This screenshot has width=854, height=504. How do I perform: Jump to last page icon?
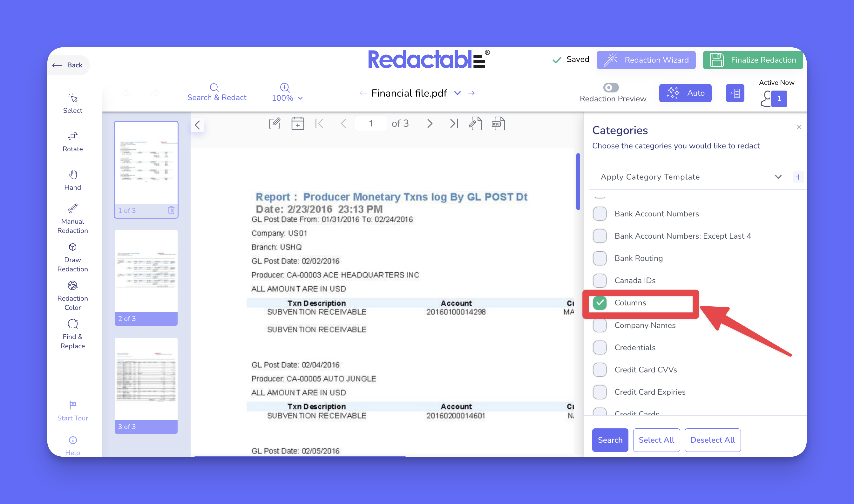[454, 123]
